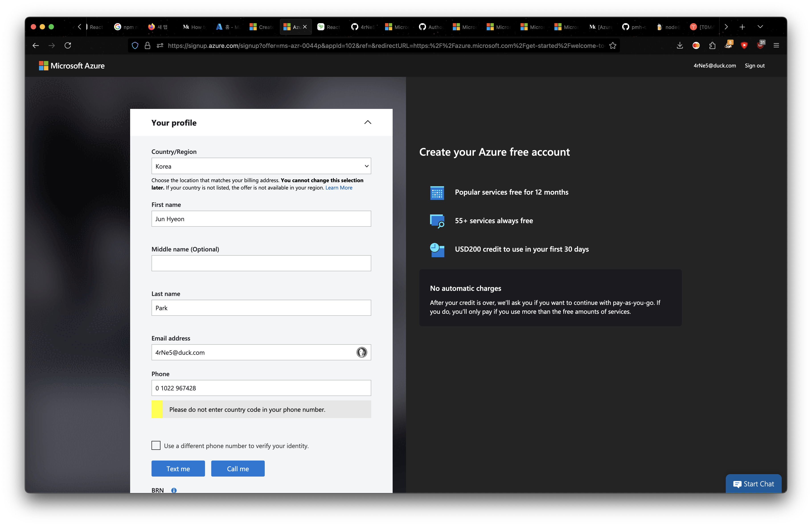Click the BRN info icon
Screen dimensions: 812x526
pyautogui.click(x=174, y=490)
